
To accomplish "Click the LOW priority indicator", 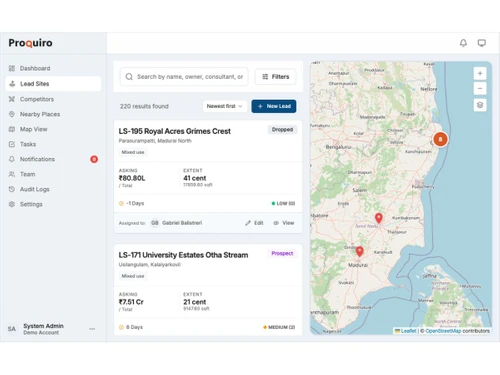I will pyautogui.click(x=283, y=203).
